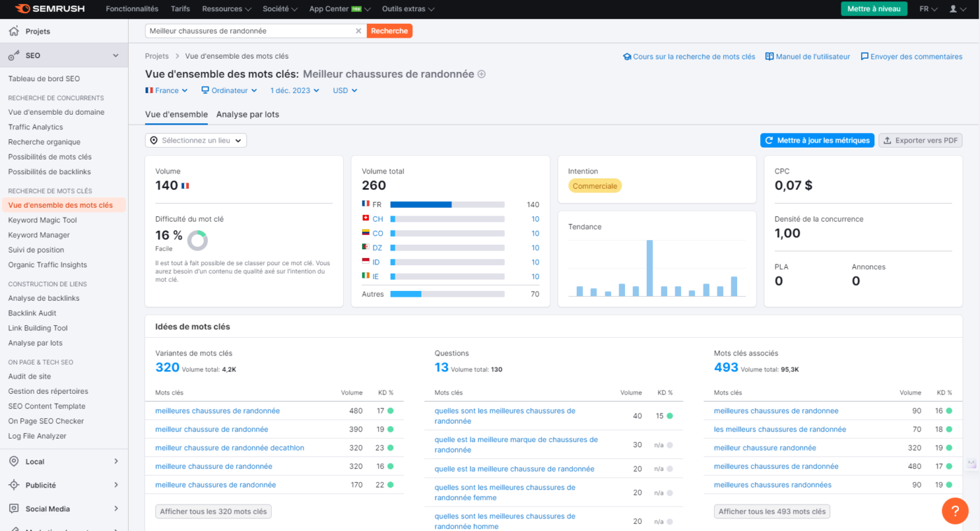980x531 pixels.
Task: Click the Social Media icon
Action: 13,509
